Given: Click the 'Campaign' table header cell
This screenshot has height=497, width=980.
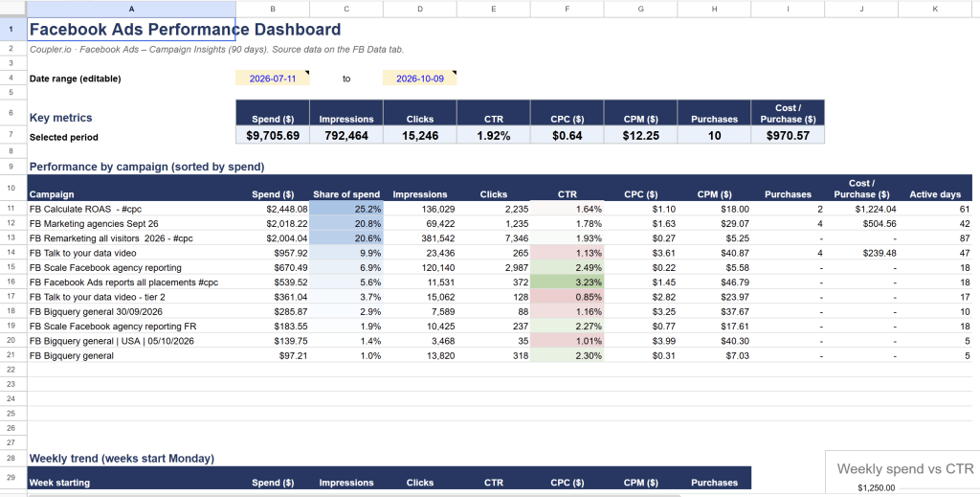Looking at the screenshot, I should click(x=131, y=189).
